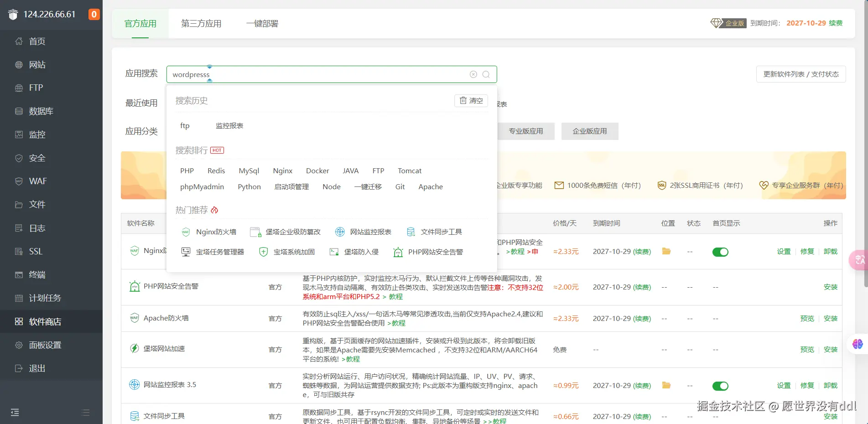Open folder icon in the Nginx防火墙 row
The width and height of the screenshot is (868, 424).
[x=666, y=251]
